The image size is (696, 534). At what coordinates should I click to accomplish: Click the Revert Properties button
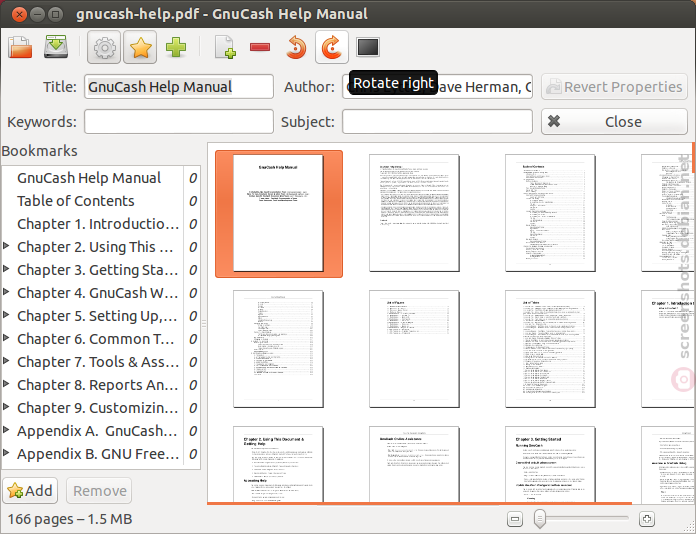tap(614, 87)
